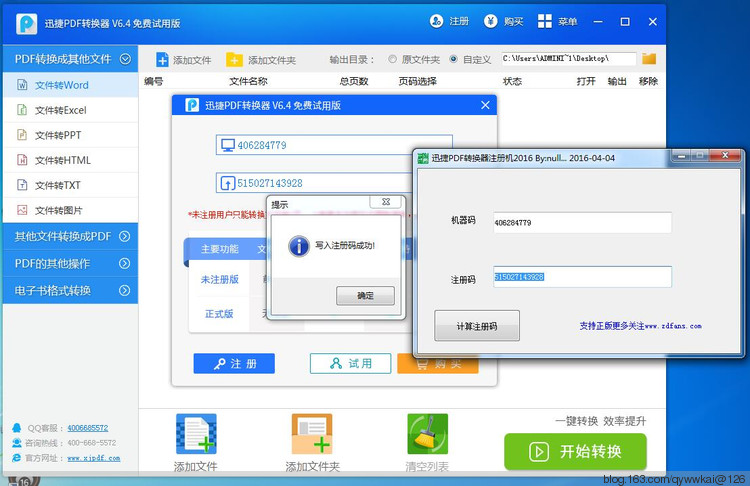Click the 确定 button in 提示 dialog
The height and width of the screenshot is (486, 750).
point(365,296)
